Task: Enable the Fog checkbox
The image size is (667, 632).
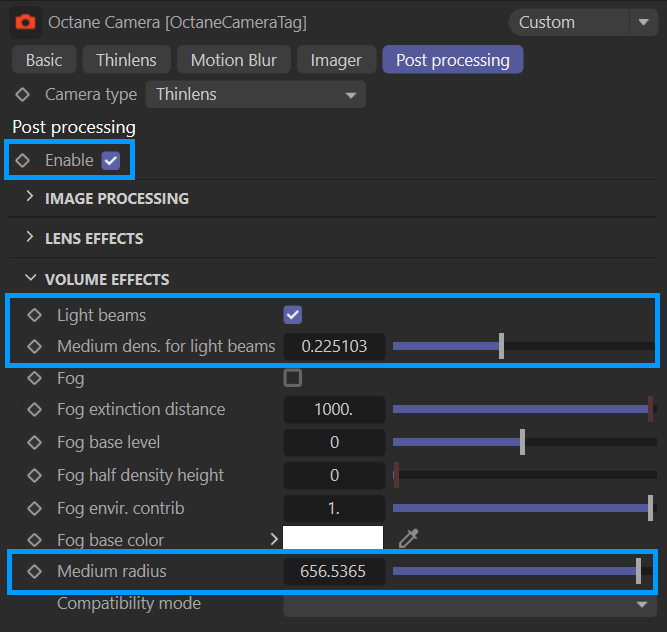Action: pyautogui.click(x=293, y=378)
